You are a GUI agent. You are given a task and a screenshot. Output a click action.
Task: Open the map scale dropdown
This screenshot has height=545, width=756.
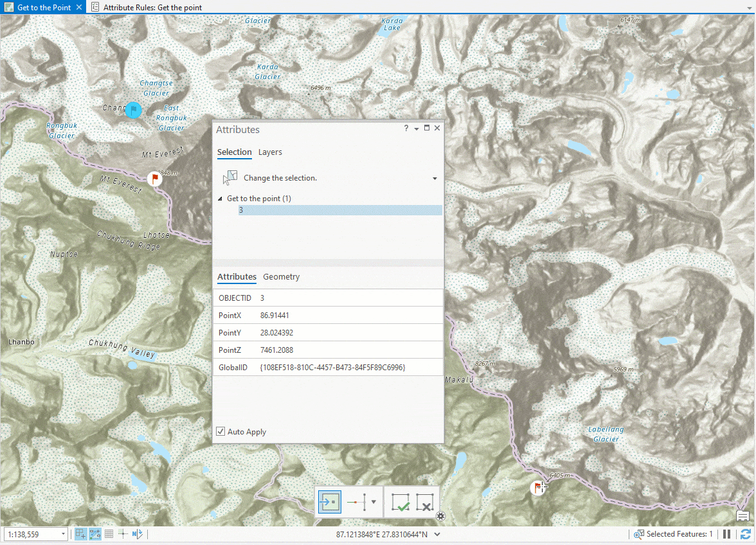pyautogui.click(x=63, y=534)
